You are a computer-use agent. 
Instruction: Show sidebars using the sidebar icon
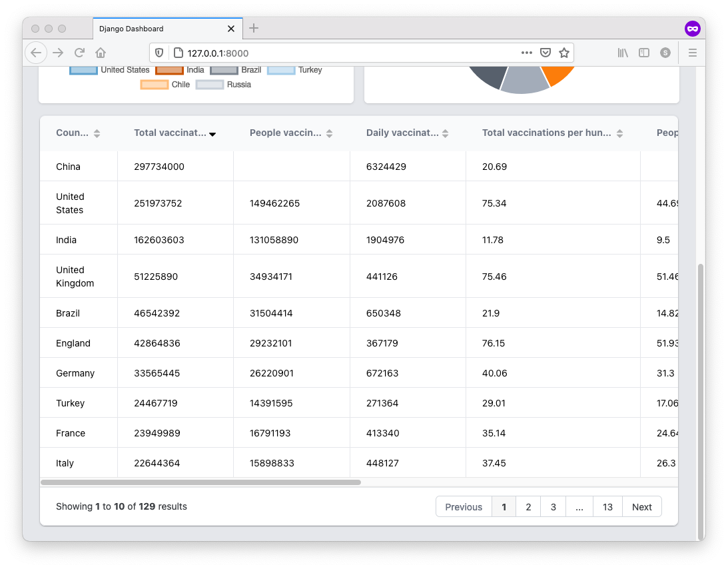click(x=644, y=53)
